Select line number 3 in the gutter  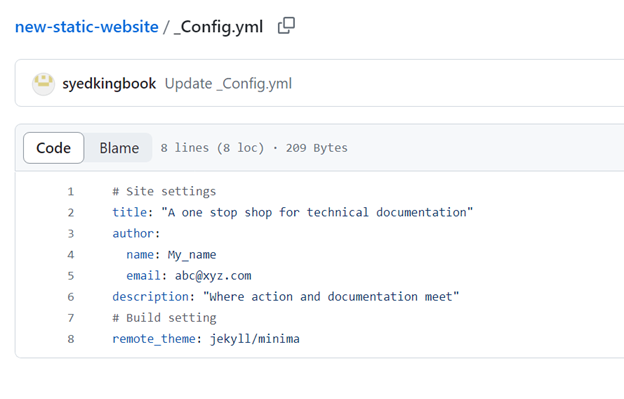[71, 234]
